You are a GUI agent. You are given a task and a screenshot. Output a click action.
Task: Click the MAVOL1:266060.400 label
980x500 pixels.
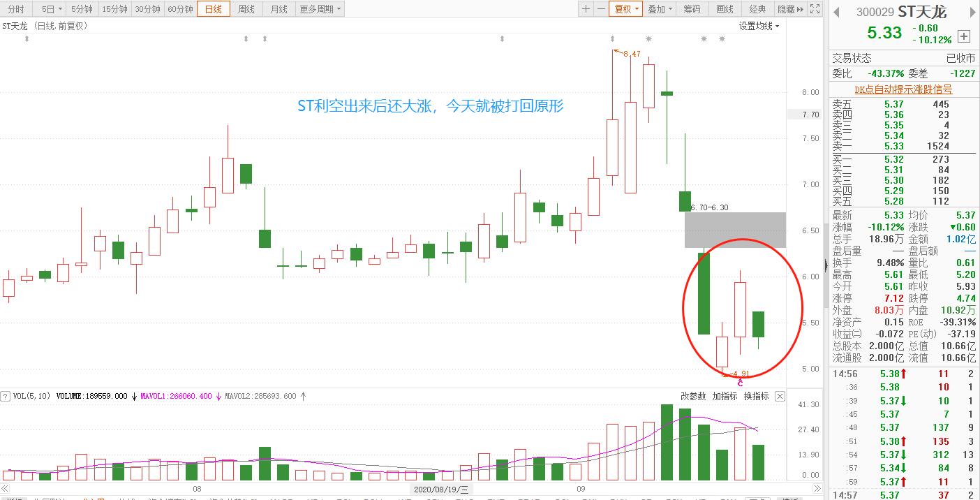pyautogui.click(x=177, y=396)
